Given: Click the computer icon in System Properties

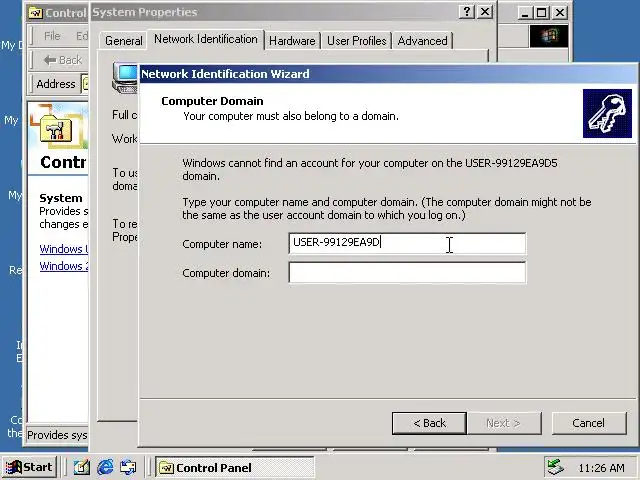Looking at the screenshot, I should [125, 78].
